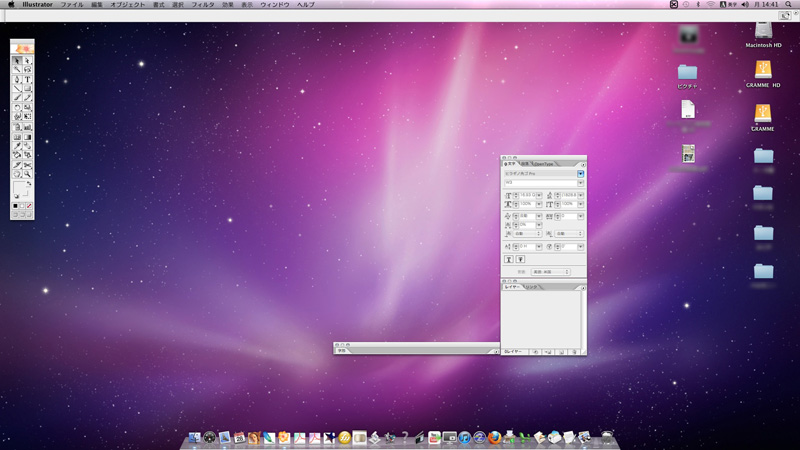The height and width of the screenshot is (450, 800).
Task: Select the Eyedropper tool
Action: 17,146
